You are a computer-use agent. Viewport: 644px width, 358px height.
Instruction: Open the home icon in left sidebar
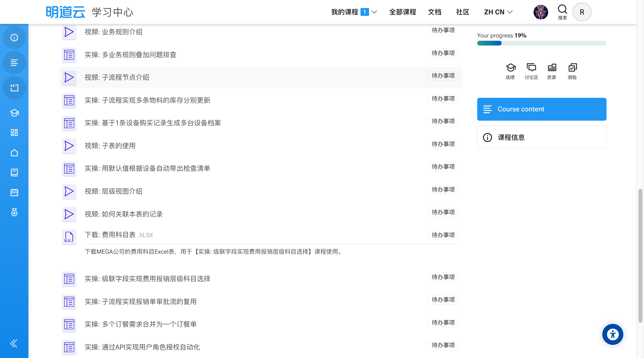[14, 152]
